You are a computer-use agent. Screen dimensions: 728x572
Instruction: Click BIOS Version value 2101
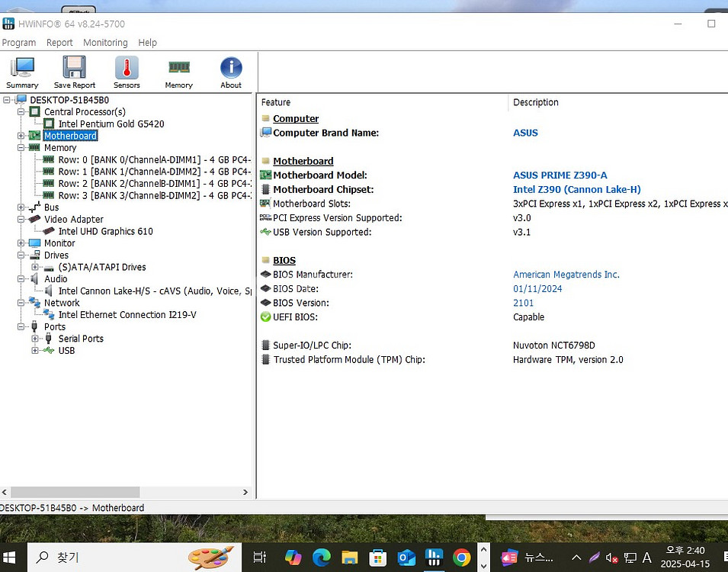(523, 303)
